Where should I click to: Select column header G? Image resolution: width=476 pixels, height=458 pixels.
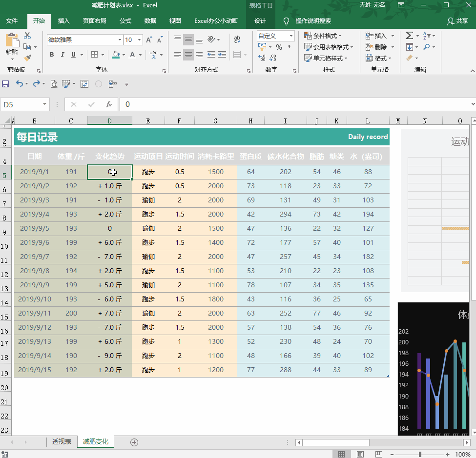(x=215, y=121)
